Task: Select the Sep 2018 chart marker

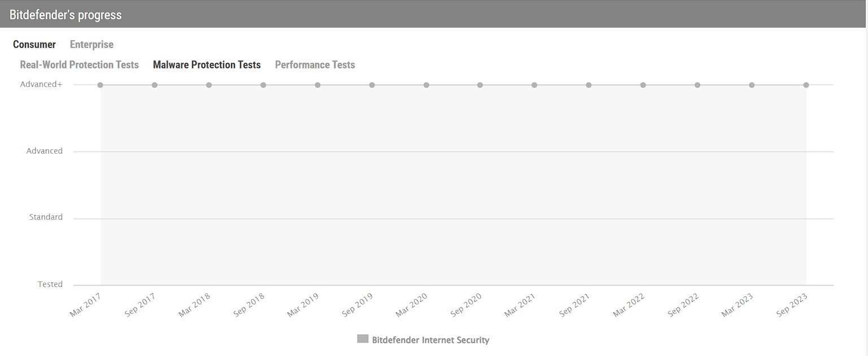Action: tap(263, 85)
